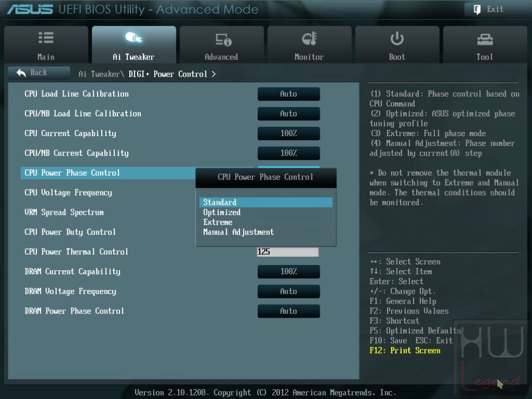Click the CPU Power Thermal Control 125 field
The height and width of the screenshot is (399, 532).
[288, 252]
